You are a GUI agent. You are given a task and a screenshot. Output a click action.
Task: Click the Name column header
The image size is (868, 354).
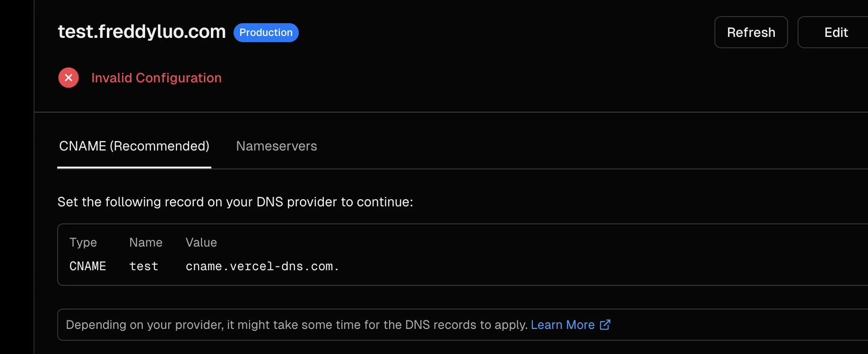point(146,242)
